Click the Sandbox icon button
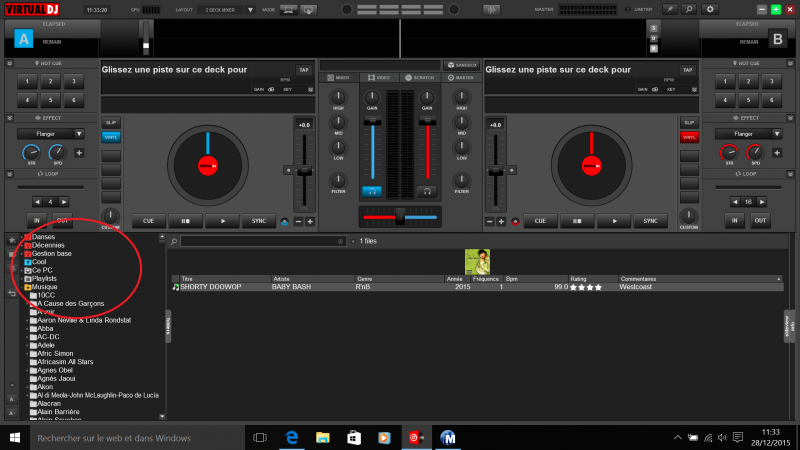This screenshot has height=450, width=800. tap(462, 65)
